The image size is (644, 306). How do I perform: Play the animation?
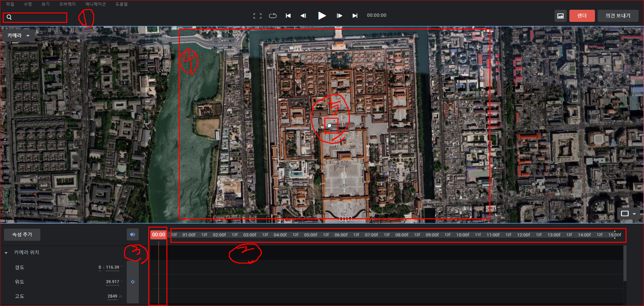[x=322, y=15]
